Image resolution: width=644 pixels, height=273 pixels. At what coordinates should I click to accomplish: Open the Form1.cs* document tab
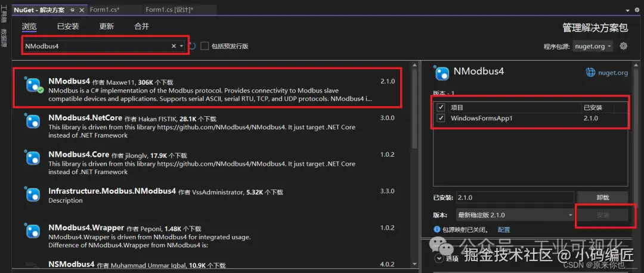click(104, 10)
